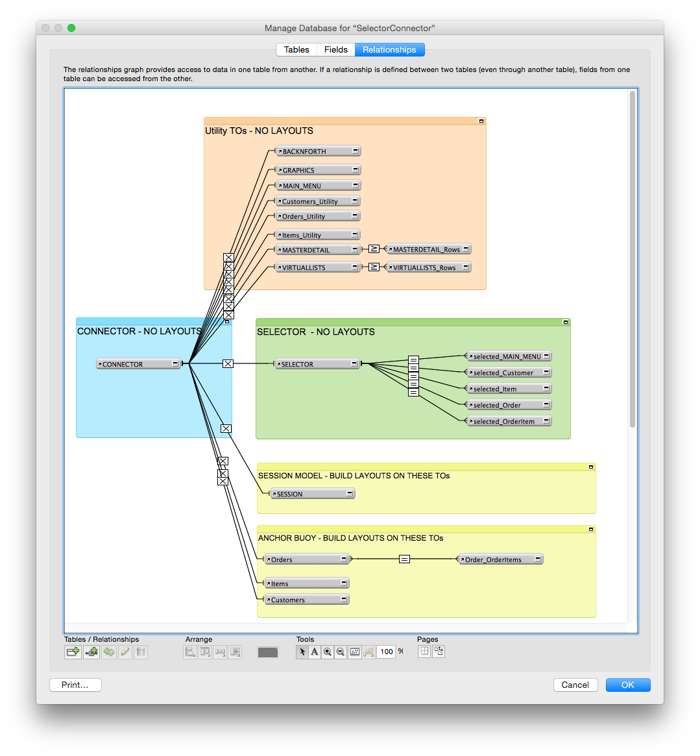Image resolution: width=700 pixels, height=756 pixels.
Task: Open the print setup pages icon
Action: 439,652
